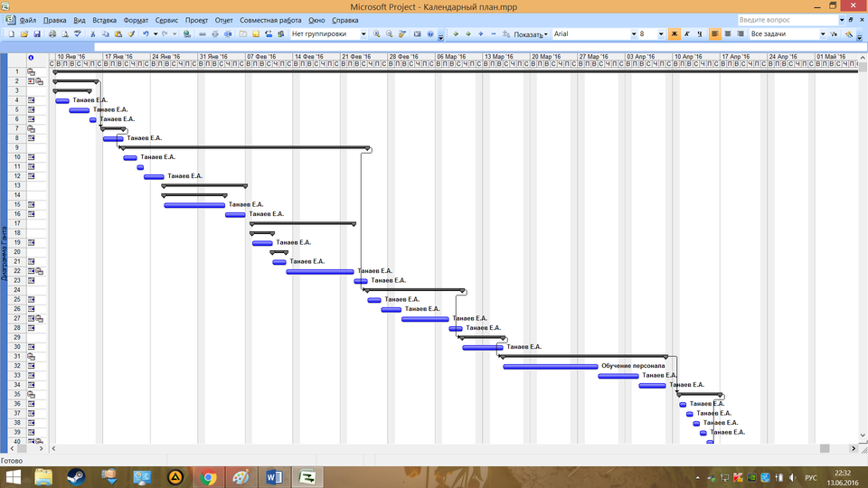868x488 pixels.
Task: Open the Формат menu
Action: pos(136,20)
